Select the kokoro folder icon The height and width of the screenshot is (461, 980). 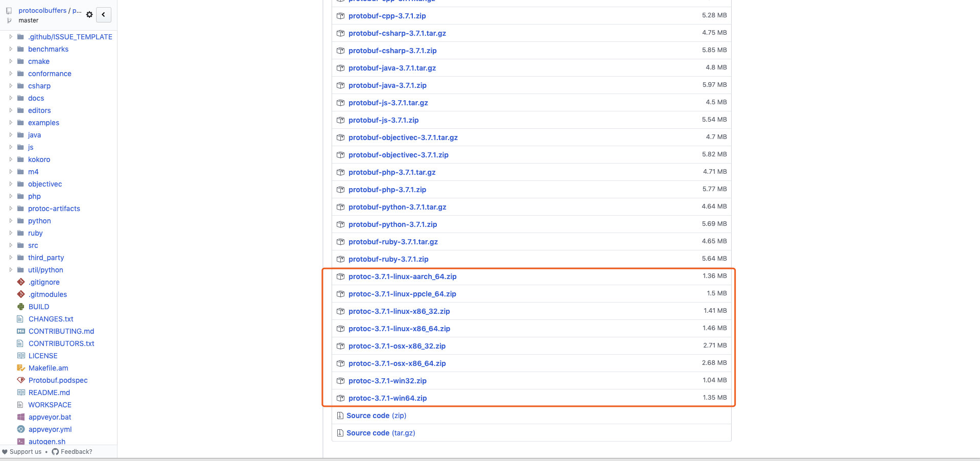click(20, 159)
